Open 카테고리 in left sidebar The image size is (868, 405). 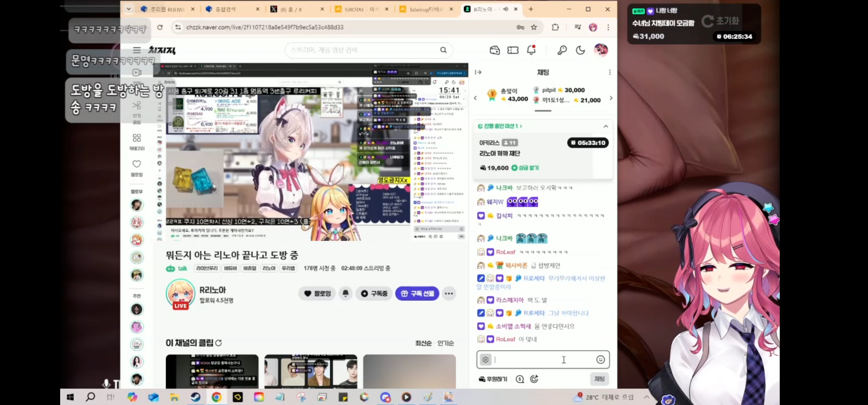[136, 142]
